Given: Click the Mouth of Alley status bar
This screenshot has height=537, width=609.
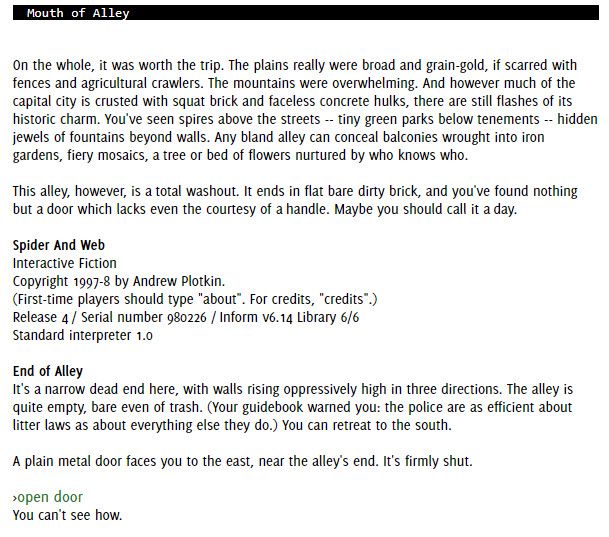Looking at the screenshot, I should coord(306,13).
